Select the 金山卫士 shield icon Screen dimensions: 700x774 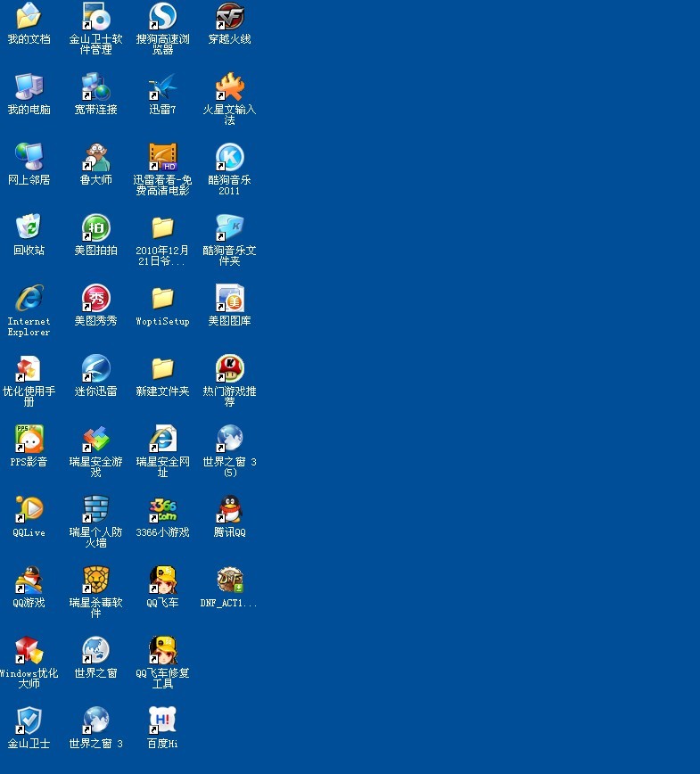[29, 720]
